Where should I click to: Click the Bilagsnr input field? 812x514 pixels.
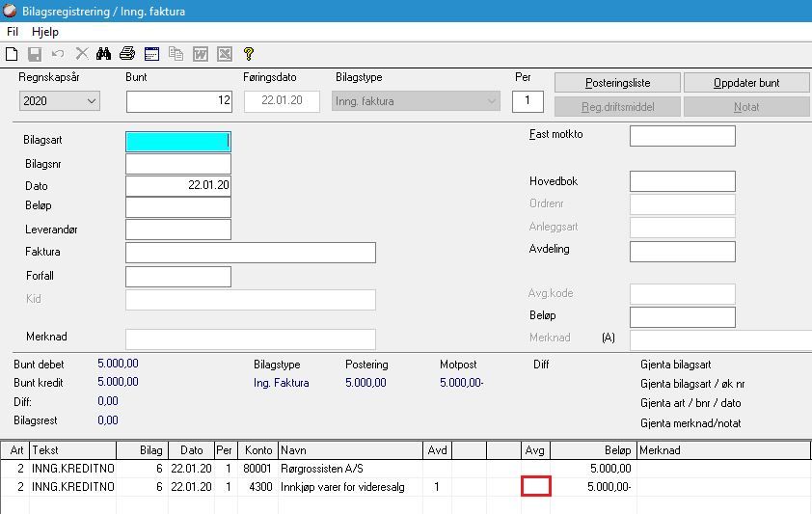pyautogui.click(x=178, y=164)
